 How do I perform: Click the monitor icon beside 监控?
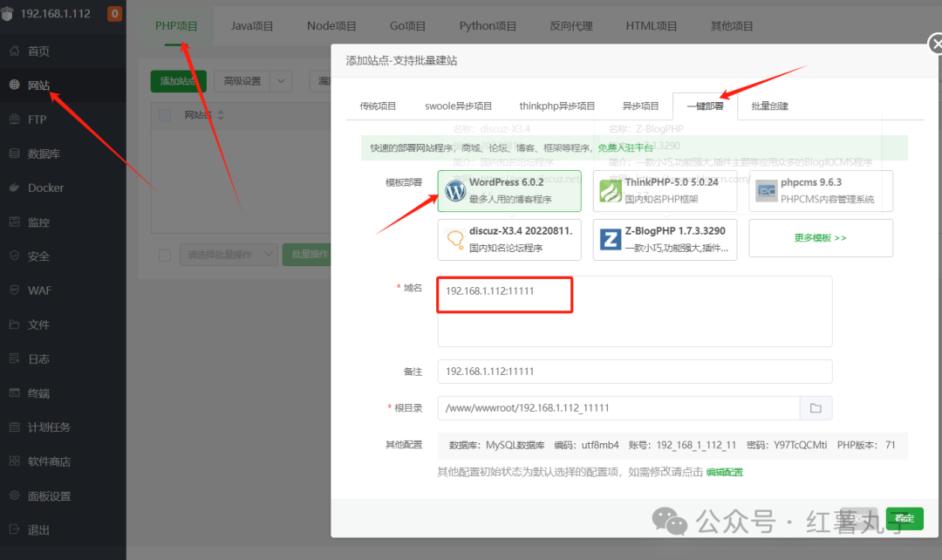pyautogui.click(x=15, y=222)
